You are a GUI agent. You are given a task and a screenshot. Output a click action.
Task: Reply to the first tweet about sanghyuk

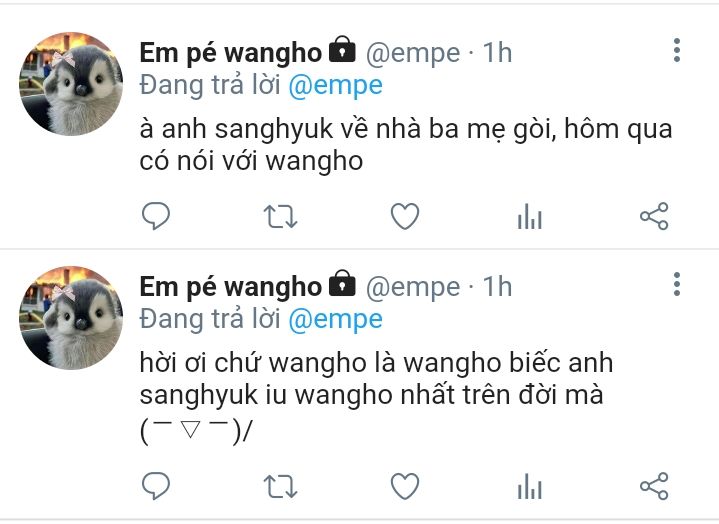click(156, 216)
